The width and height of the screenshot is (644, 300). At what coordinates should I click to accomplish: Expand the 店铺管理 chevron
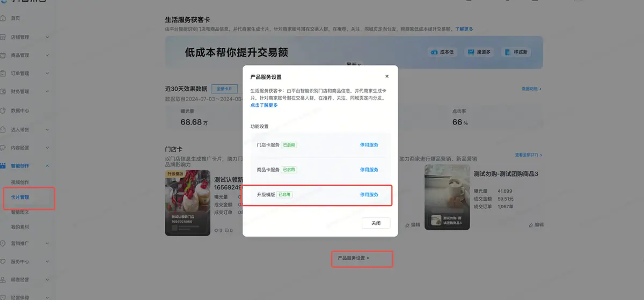(47, 38)
